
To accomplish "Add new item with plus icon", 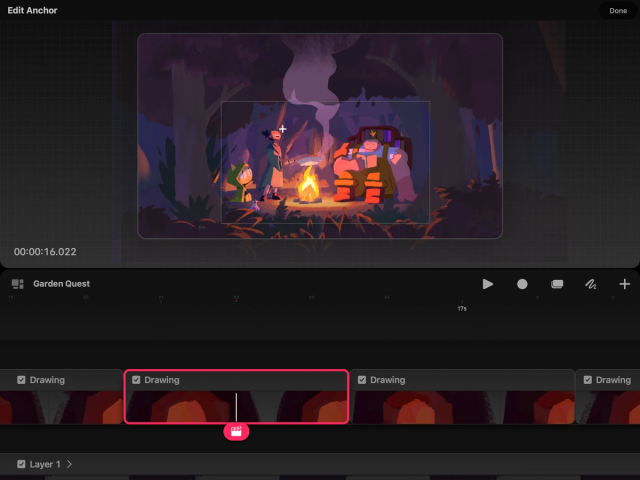I will click(624, 284).
